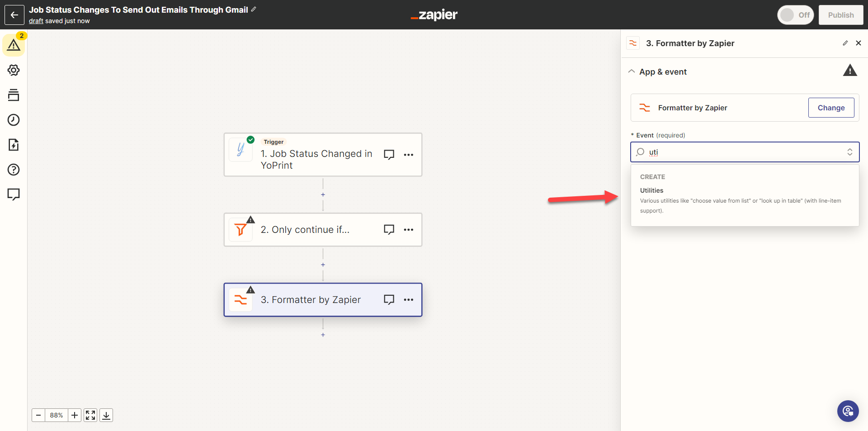This screenshot has width=868, height=431.
Task: Add comment on Formatter by Zapier step
Action: (389, 300)
